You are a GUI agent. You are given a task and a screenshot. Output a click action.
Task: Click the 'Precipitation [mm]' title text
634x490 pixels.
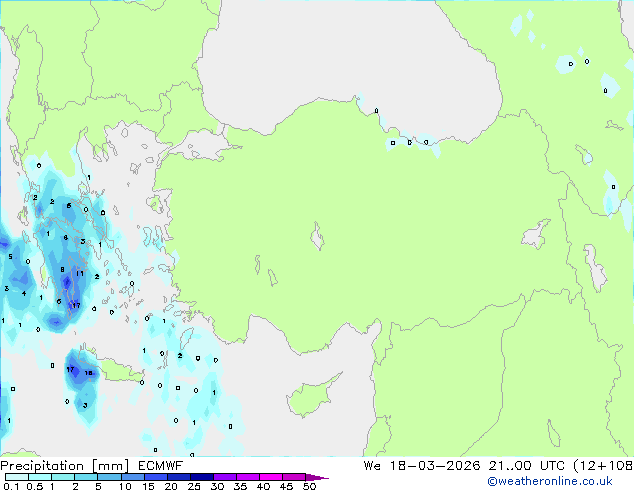65,466
